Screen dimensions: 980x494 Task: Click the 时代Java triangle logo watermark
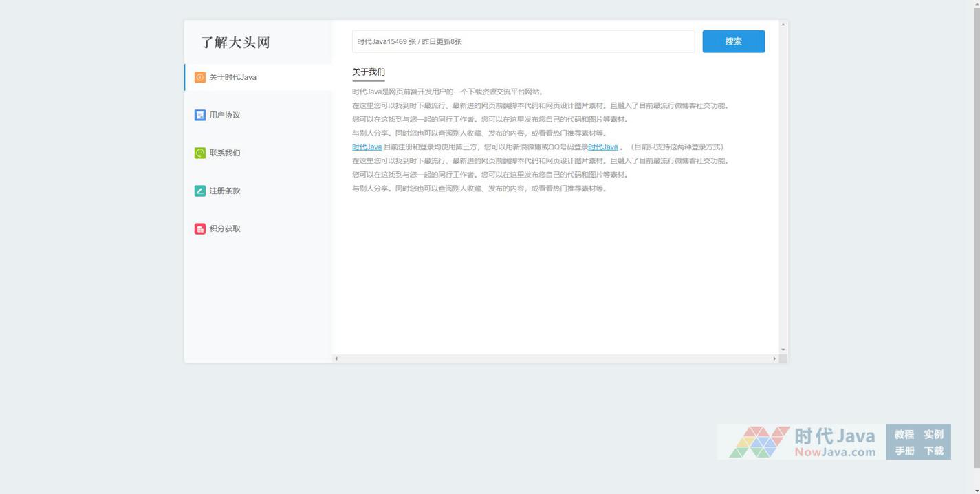[759, 442]
